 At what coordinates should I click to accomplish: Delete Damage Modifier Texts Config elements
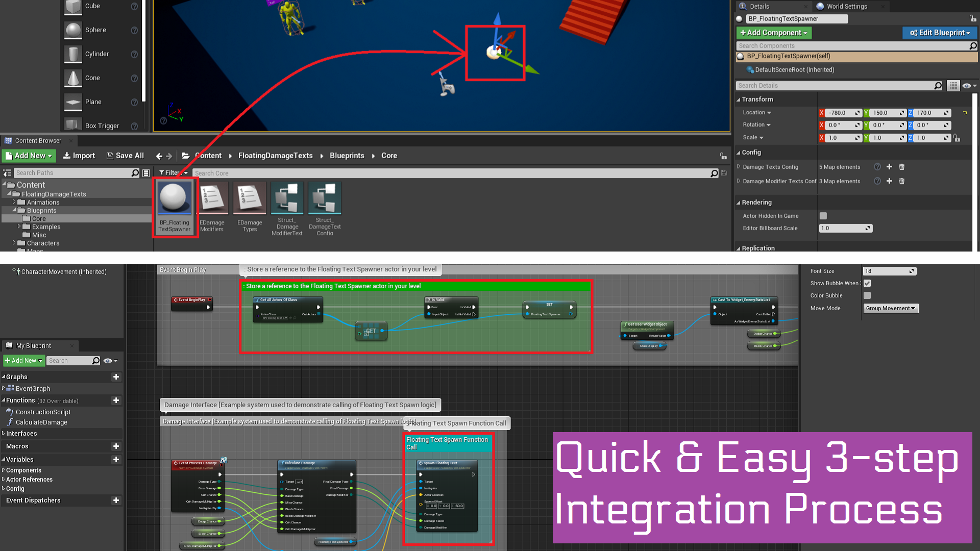click(901, 181)
